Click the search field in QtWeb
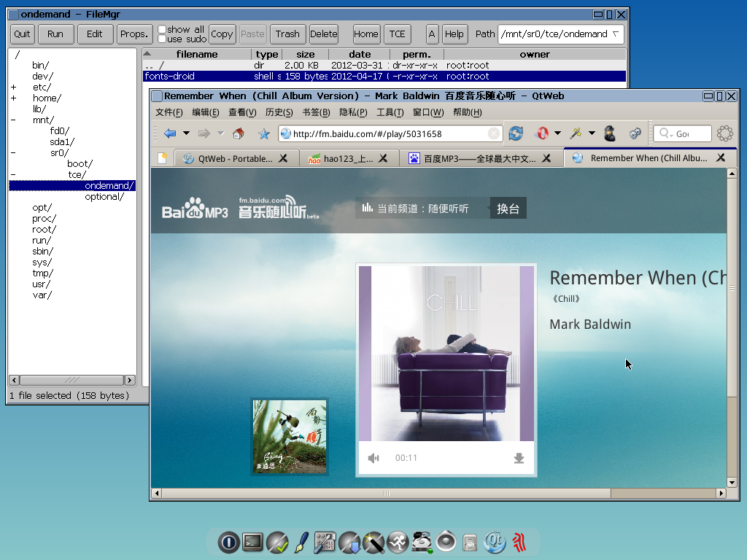Screen dimensions: 747x560 (x=682, y=134)
